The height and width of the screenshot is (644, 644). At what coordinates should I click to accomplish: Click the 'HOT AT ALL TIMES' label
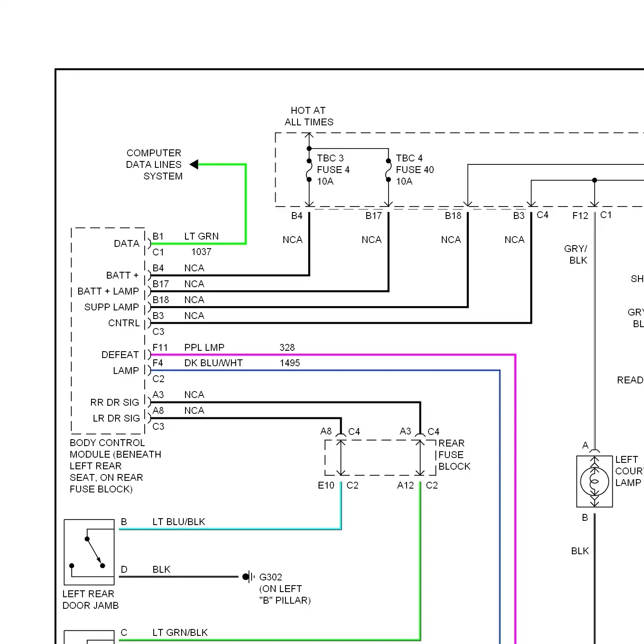pyautogui.click(x=309, y=116)
